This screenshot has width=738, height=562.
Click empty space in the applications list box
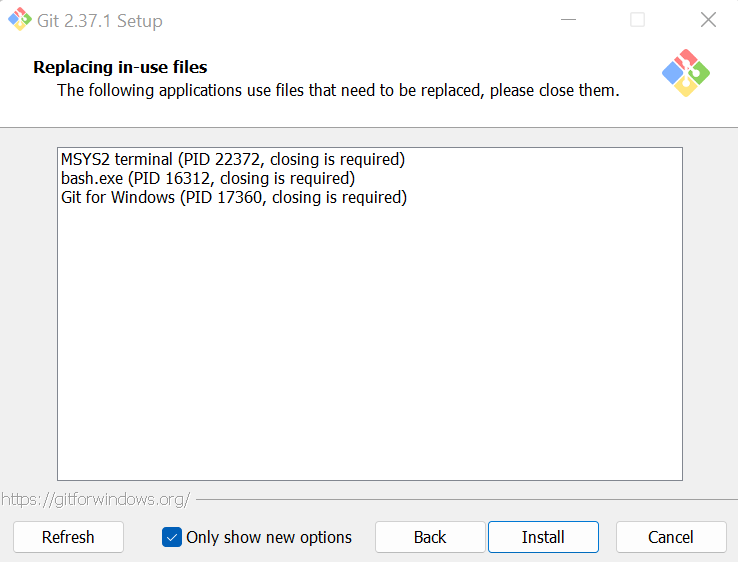370,344
